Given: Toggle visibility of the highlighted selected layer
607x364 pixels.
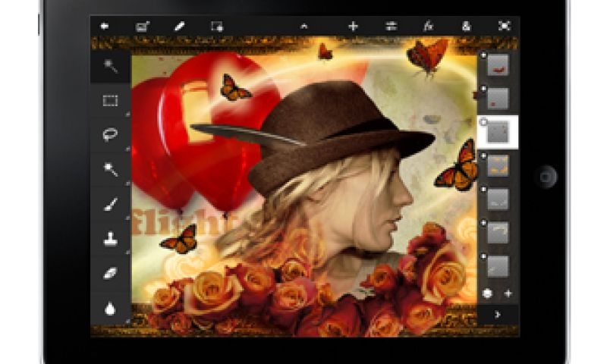Looking at the screenshot, I should [483, 123].
